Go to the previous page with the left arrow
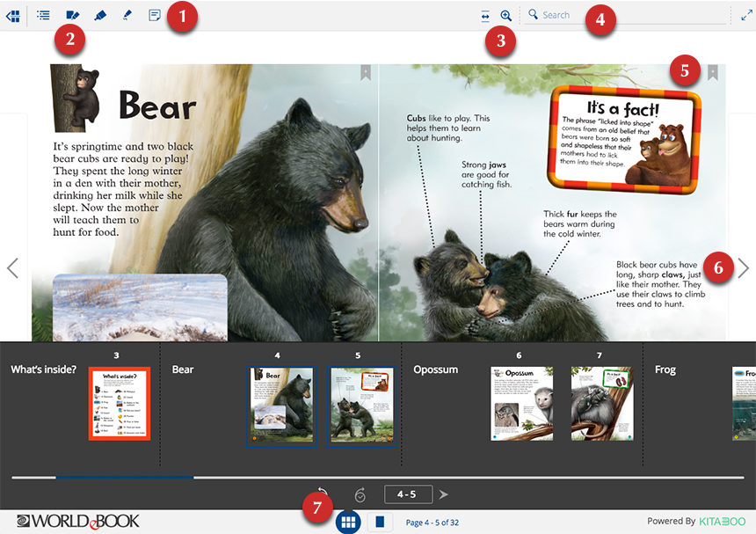 click(x=12, y=267)
